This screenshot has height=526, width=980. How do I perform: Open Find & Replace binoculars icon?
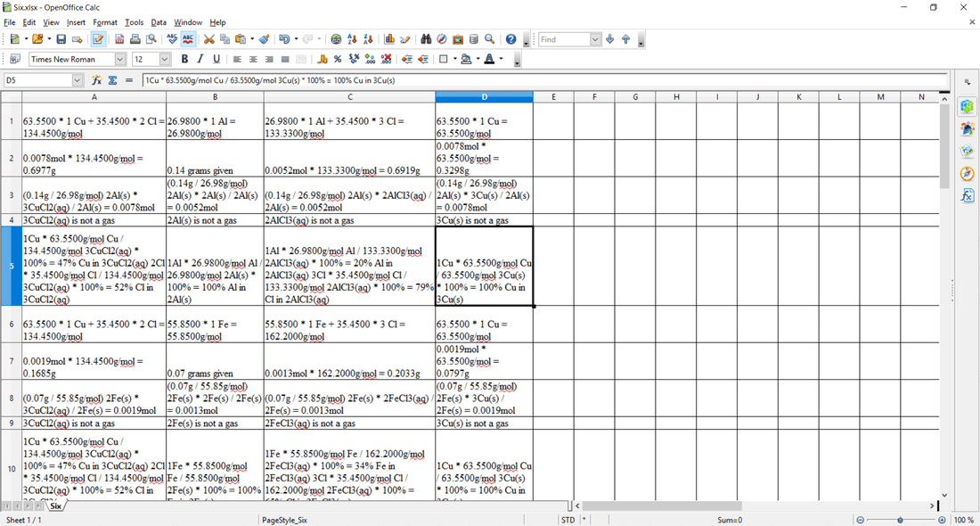click(426, 39)
